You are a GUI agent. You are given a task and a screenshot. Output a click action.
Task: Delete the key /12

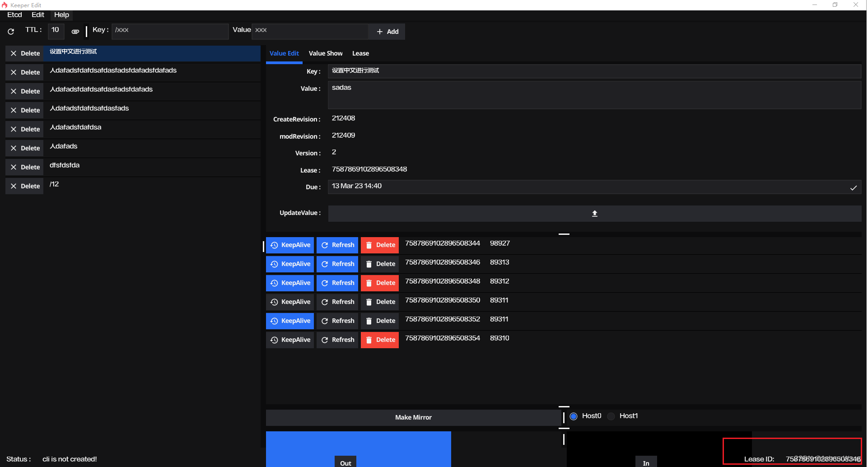tap(24, 186)
